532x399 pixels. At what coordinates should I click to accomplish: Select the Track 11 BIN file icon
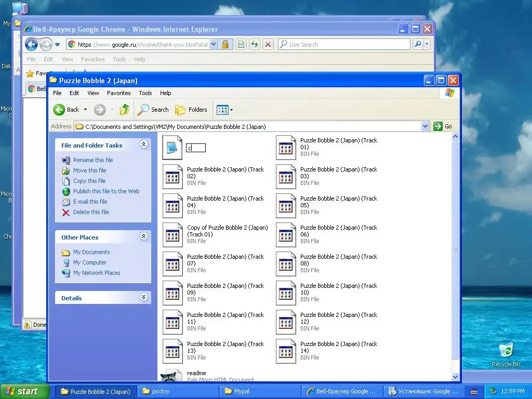[x=172, y=322]
